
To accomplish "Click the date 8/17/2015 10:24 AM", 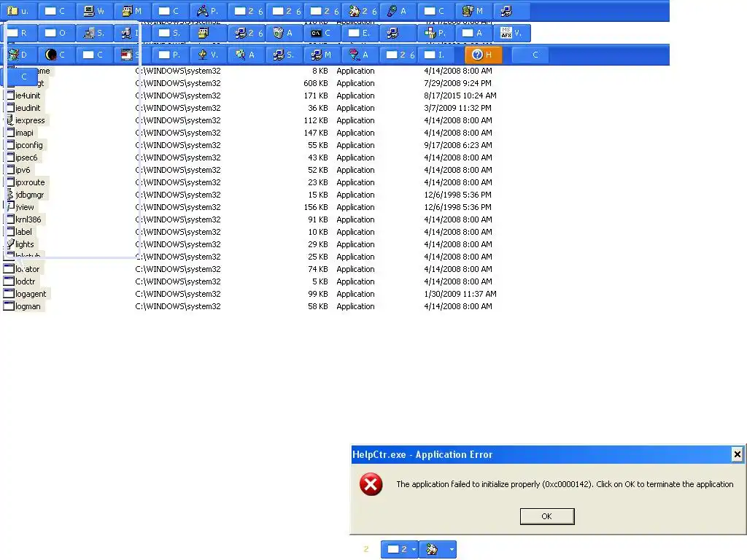I will (460, 96).
